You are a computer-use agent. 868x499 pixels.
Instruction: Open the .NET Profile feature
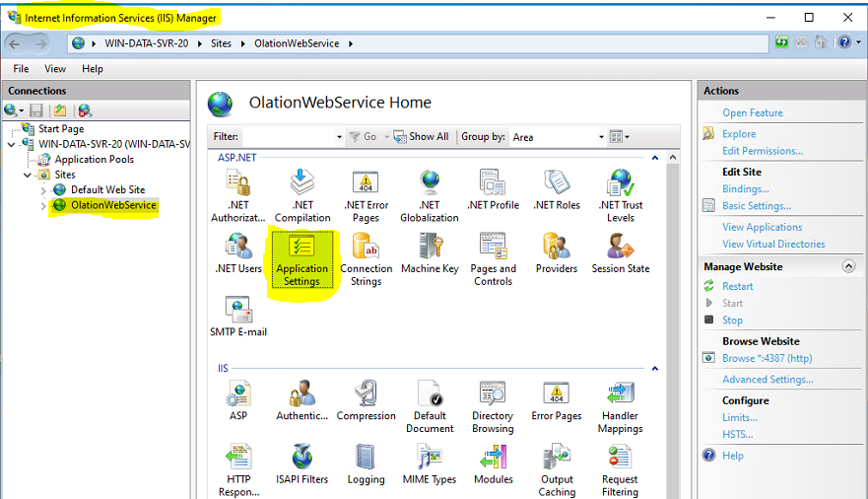coord(493,190)
